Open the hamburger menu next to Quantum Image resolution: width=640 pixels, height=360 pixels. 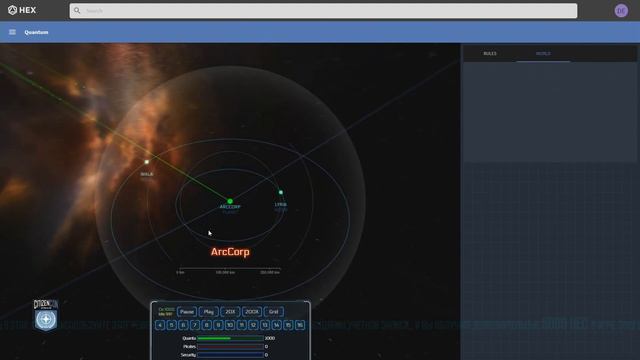12,32
